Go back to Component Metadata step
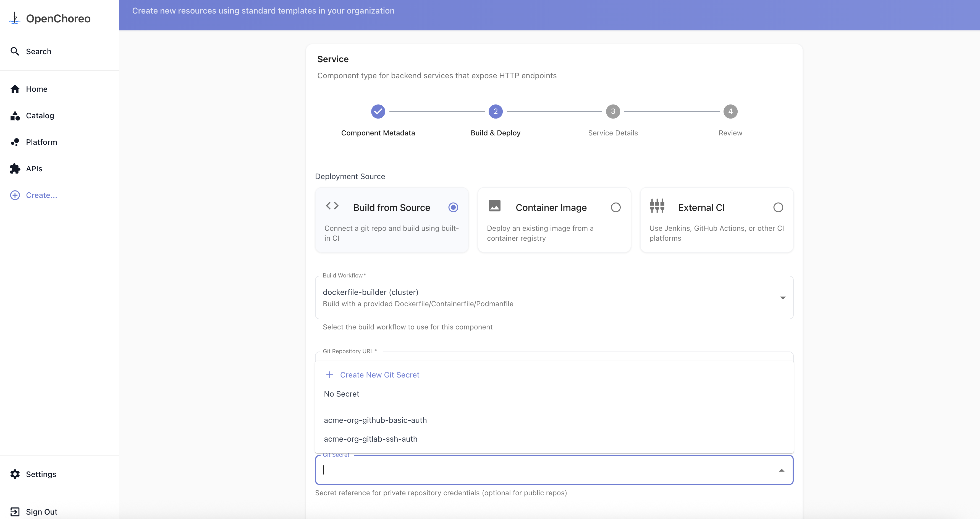 tap(378, 111)
